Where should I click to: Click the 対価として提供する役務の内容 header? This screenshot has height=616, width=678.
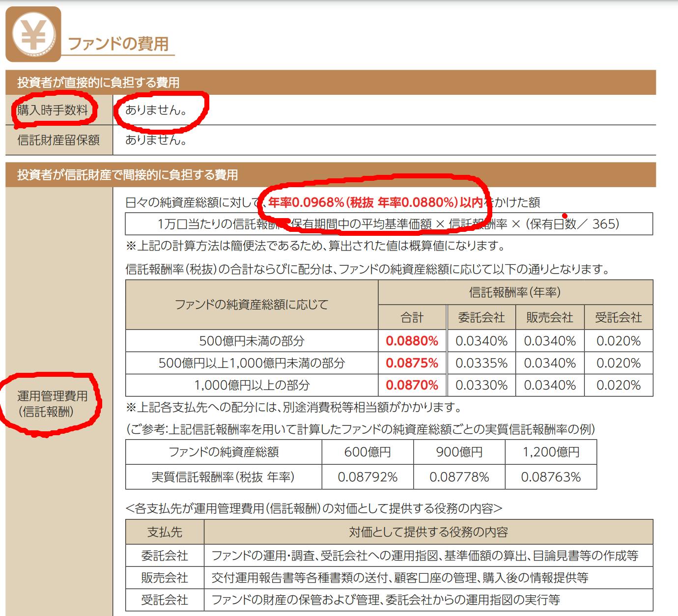[428, 532]
